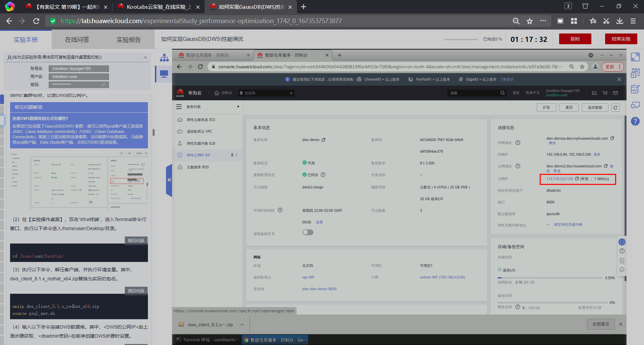
Task: Open the Sandbox-Voyager195 account menu
Action: click(x=562, y=93)
